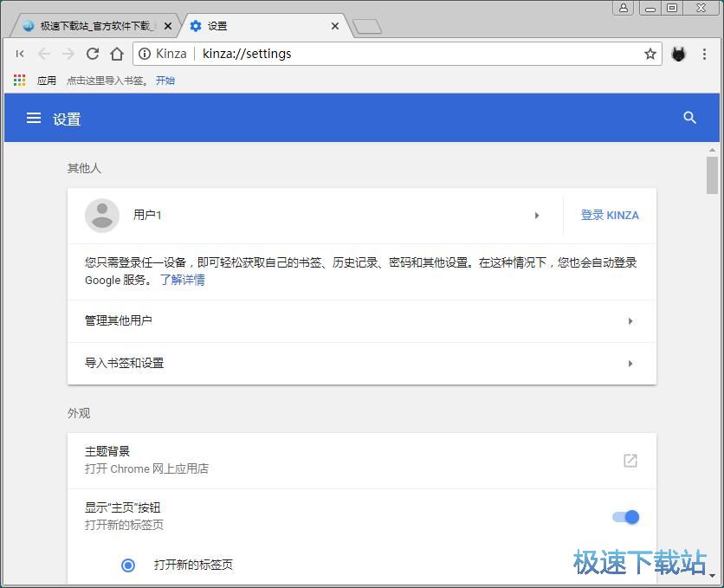Click the forward navigation arrow

point(68,54)
